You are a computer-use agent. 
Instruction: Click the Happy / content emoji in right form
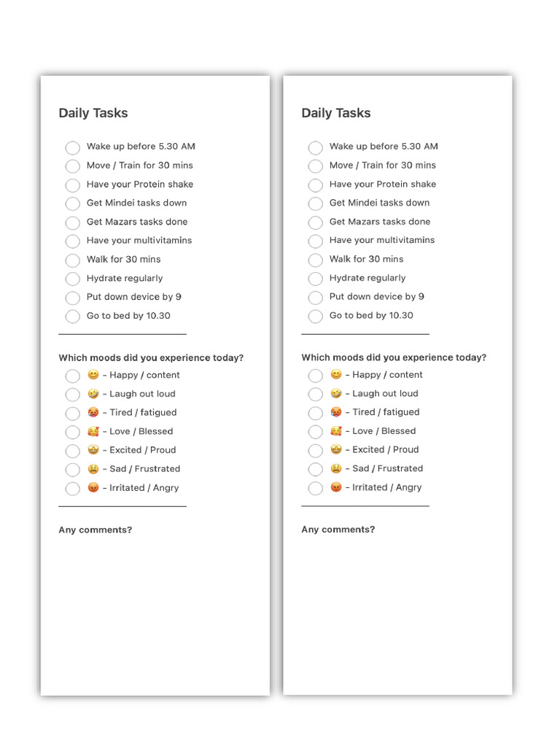[336, 374]
